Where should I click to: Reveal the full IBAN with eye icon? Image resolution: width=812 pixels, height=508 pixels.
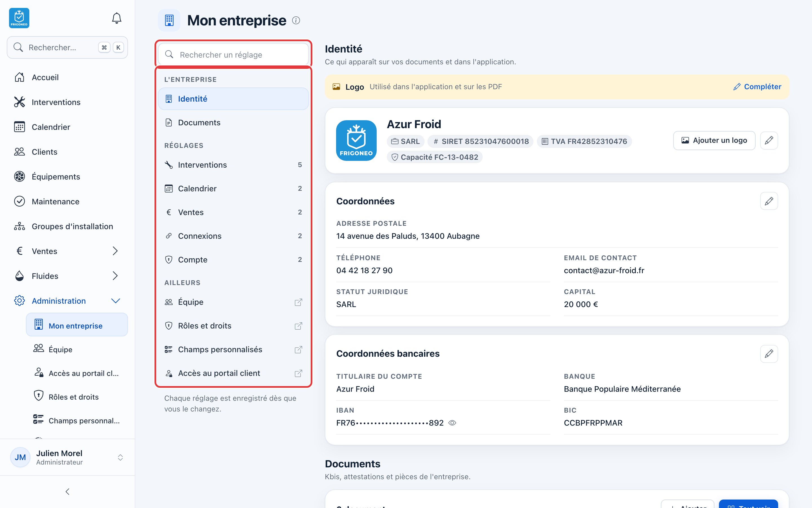[x=452, y=423]
